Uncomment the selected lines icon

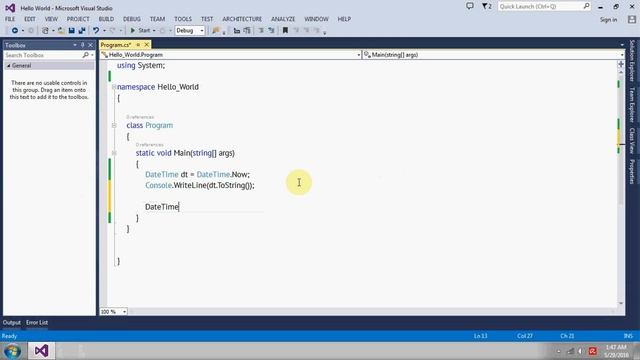click(271, 31)
